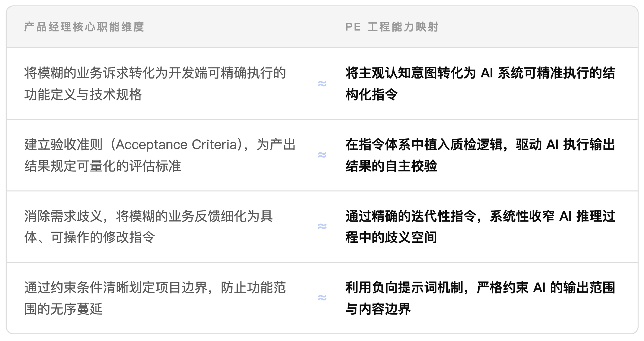
Task: Click the bold 利用负向提示词机制 text
Action: [404, 287]
